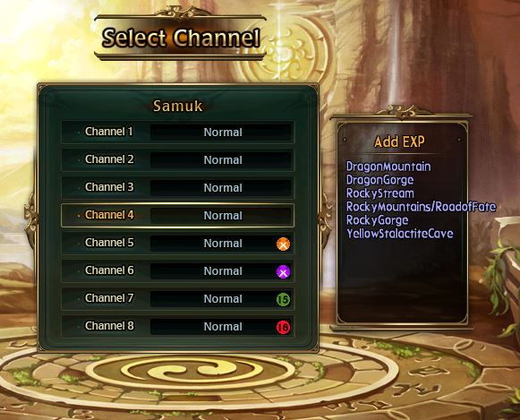520x420 pixels.
Task: Join Channel 8
Action: 177,327
